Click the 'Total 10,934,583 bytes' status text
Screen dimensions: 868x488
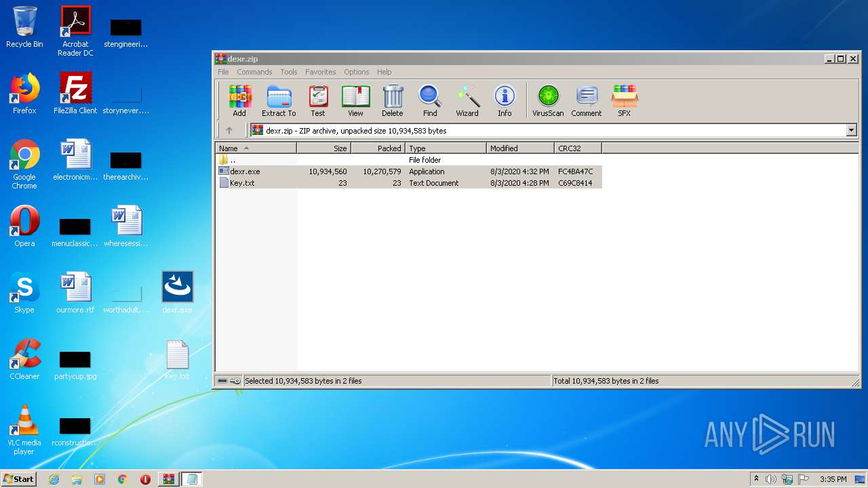606,381
